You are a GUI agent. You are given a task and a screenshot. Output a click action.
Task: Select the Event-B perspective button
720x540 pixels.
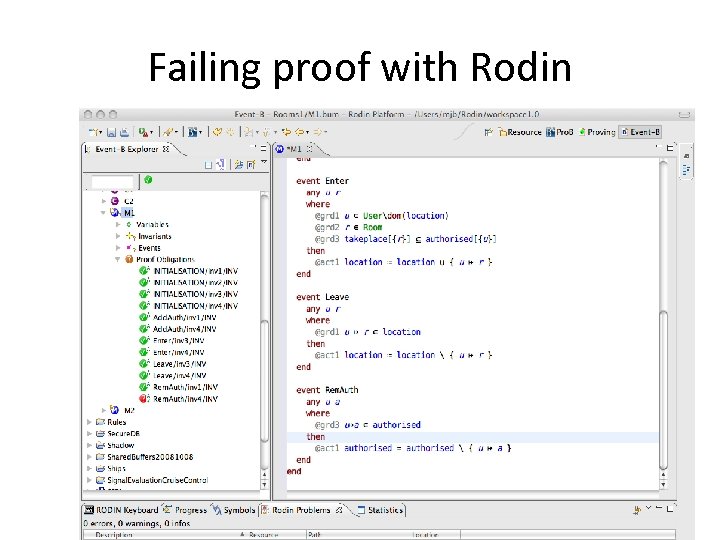pos(640,132)
